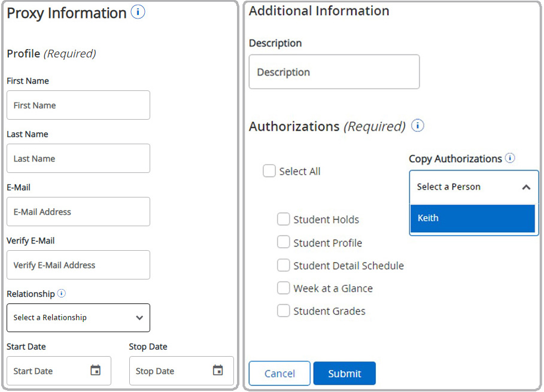Click into the Verify E-Mail Address field

(78, 265)
